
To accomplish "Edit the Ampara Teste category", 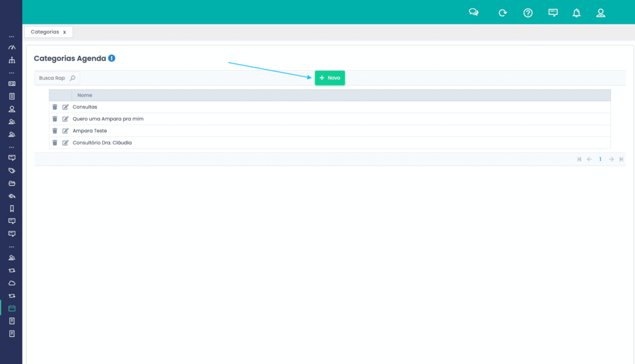I will pos(65,131).
